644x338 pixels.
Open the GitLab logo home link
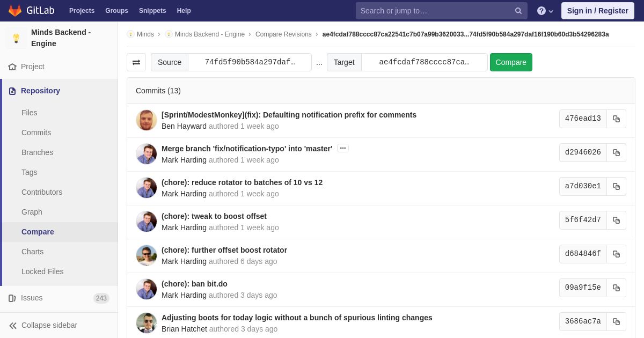31,11
